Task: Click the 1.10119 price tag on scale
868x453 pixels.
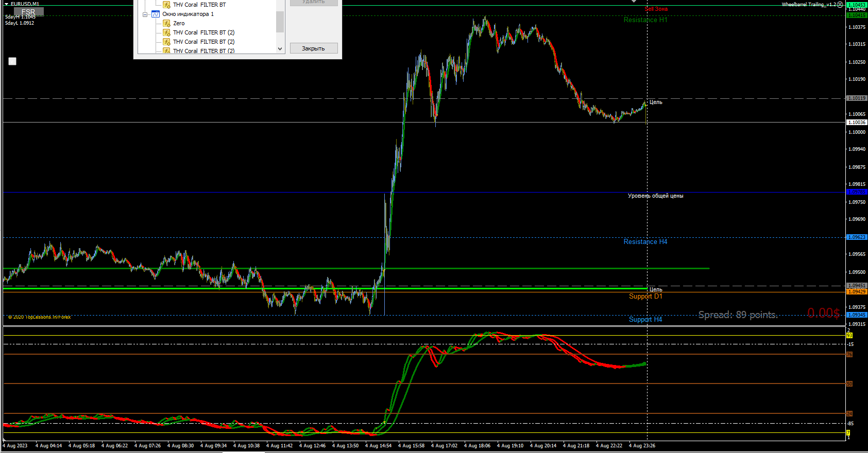Action: coord(857,98)
